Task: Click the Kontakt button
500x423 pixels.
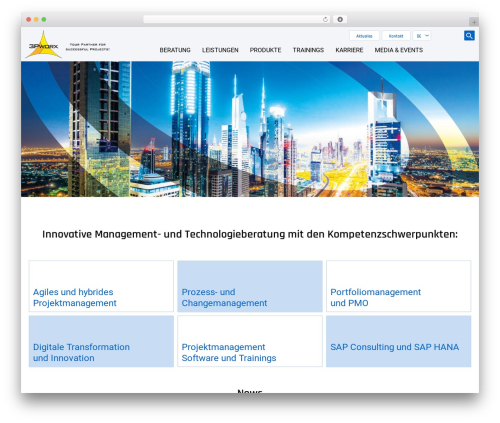Action: coord(396,36)
